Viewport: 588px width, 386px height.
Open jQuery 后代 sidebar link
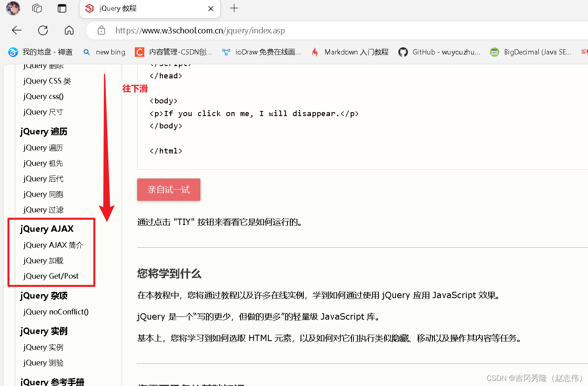tap(43, 179)
